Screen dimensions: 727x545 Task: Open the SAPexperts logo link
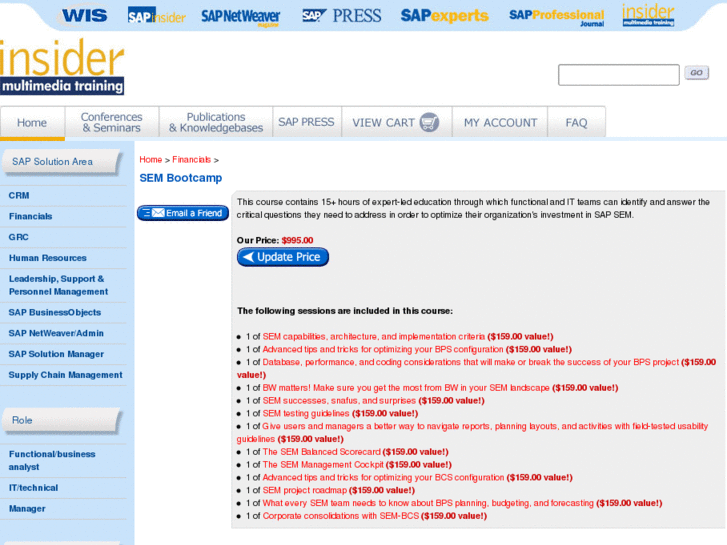[444, 16]
